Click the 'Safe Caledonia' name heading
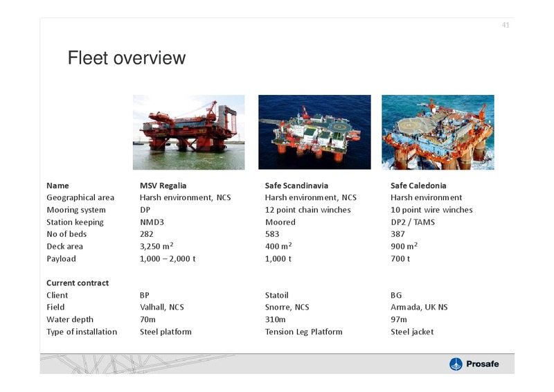The image size is (554, 392). 418,186
